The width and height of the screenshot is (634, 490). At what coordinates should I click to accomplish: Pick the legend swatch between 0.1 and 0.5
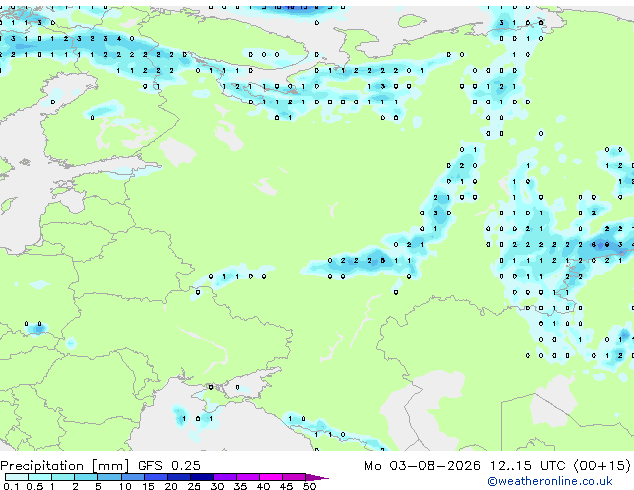pyautogui.click(x=17, y=477)
